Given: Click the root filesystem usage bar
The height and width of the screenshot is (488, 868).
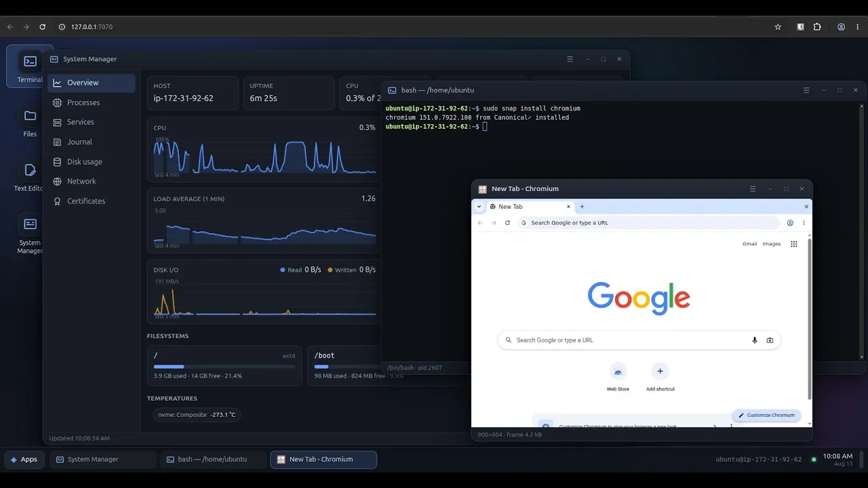Looking at the screenshot, I should (224, 367).
